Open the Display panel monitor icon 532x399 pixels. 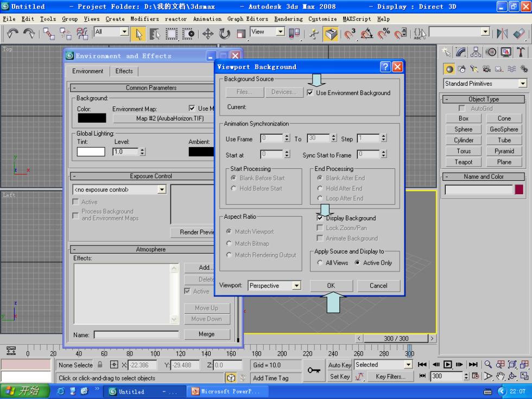(506, 52)
